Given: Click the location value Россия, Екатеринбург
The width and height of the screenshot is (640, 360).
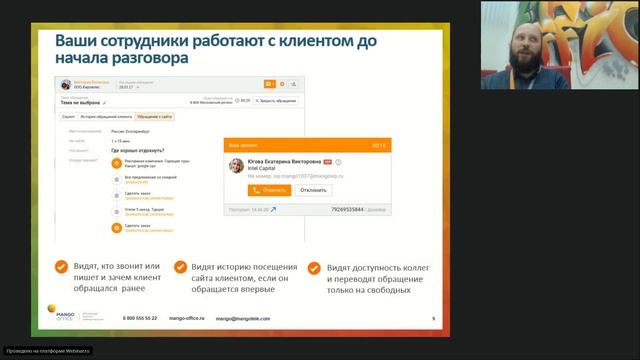Looking at the screenshot, I should click(x=130, y=131).
